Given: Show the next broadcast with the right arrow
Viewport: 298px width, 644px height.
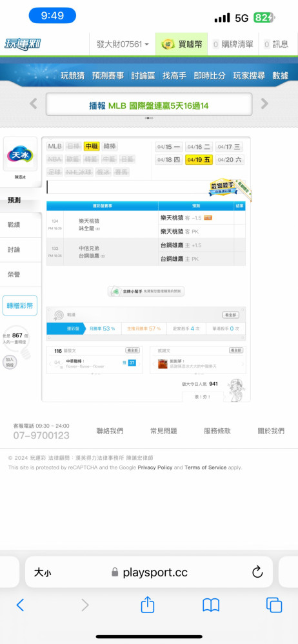Looking at the screenshot, I should pos(264,104).
